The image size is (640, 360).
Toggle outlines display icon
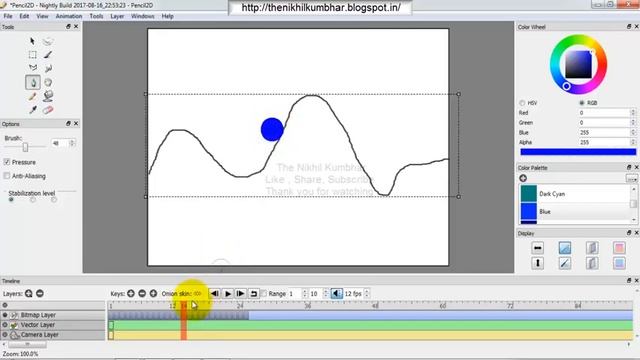pyautogui.click(x=565, y=263)
